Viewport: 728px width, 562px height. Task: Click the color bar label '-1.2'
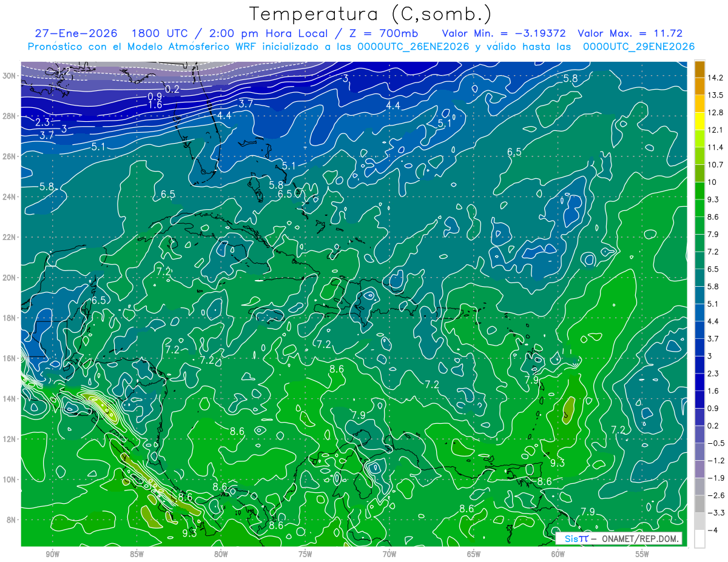pyautogui.click(x=715, y=461)
